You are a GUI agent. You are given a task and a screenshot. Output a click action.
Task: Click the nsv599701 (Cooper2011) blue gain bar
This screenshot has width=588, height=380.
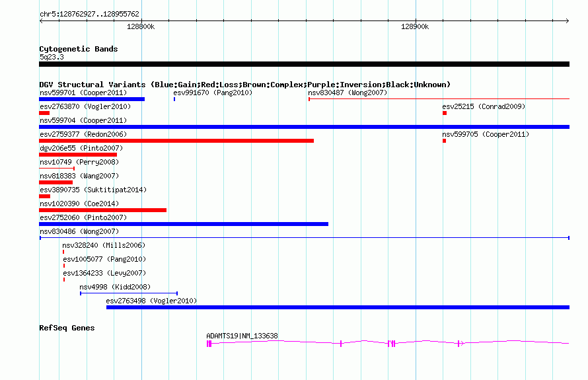92,99
